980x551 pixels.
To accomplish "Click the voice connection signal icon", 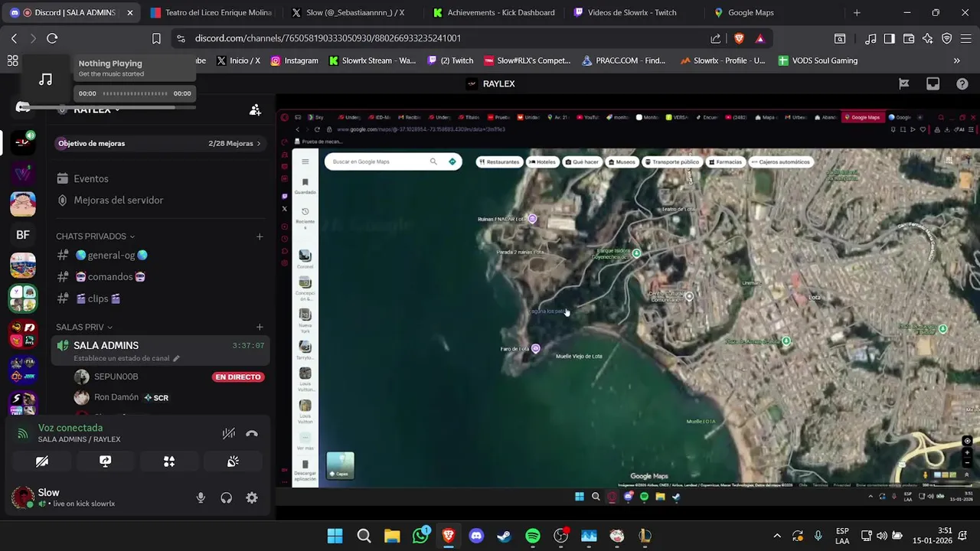I will point(23,434).
